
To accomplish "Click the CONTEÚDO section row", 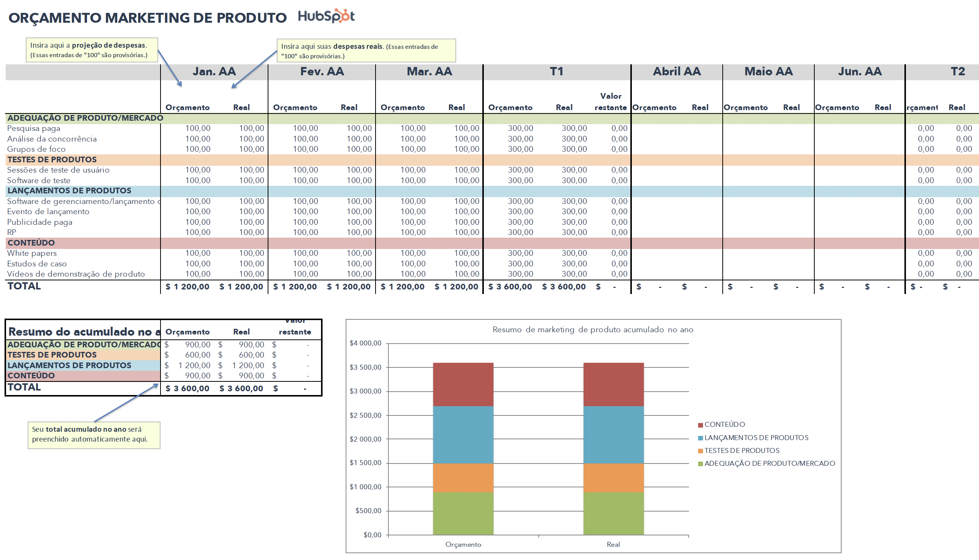I will [x=31, y=242].
